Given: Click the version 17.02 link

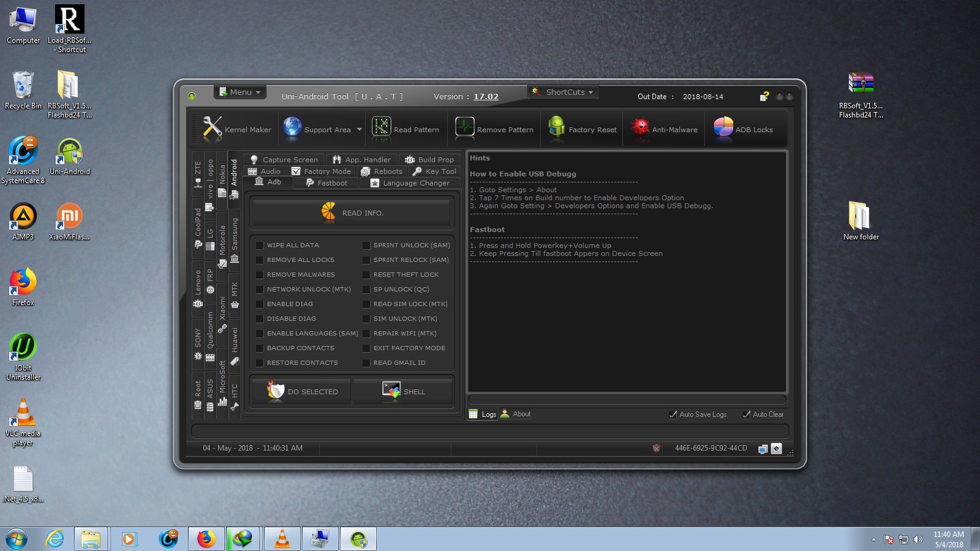Looking at the screenshot, I should pos(486,97).
